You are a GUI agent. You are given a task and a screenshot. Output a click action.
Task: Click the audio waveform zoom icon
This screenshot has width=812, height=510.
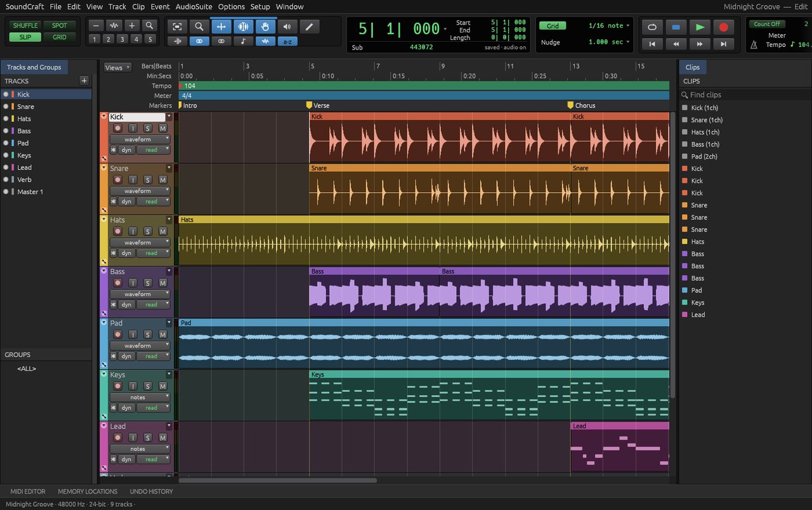(x=114, y=25)
